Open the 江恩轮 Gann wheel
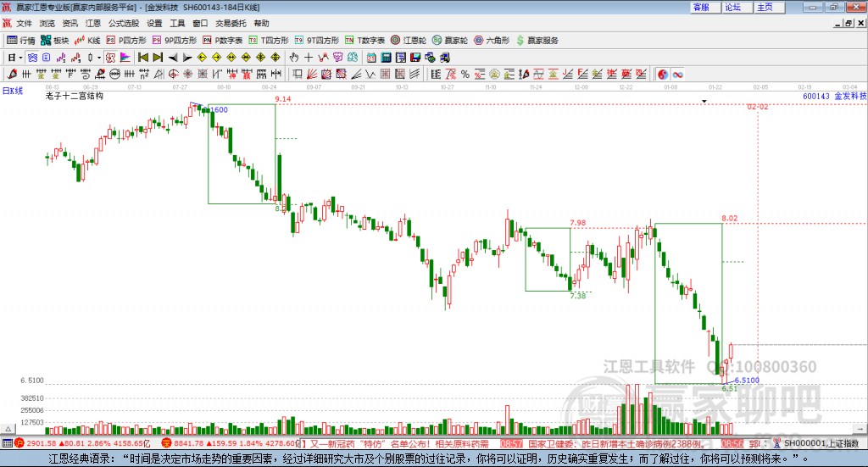The image size is (868, 467). [x=408, y=41]
